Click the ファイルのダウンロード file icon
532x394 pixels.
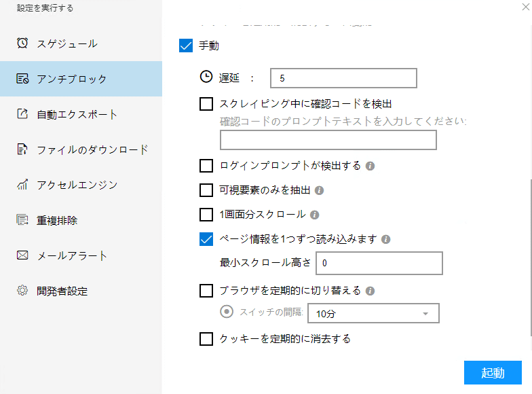(x=22, y=149)
